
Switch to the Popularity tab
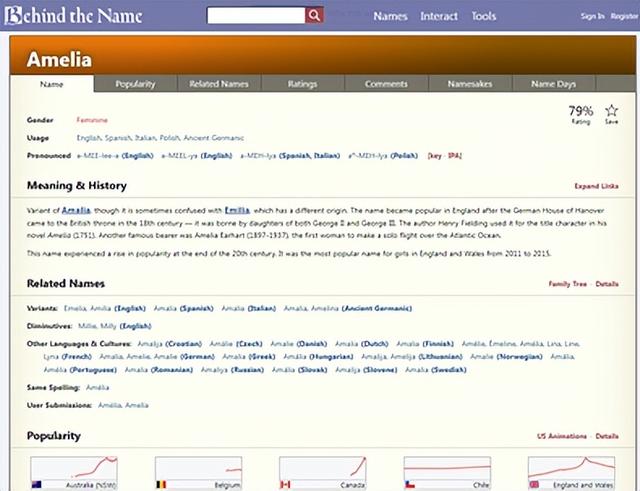click(x=135, y=84)
